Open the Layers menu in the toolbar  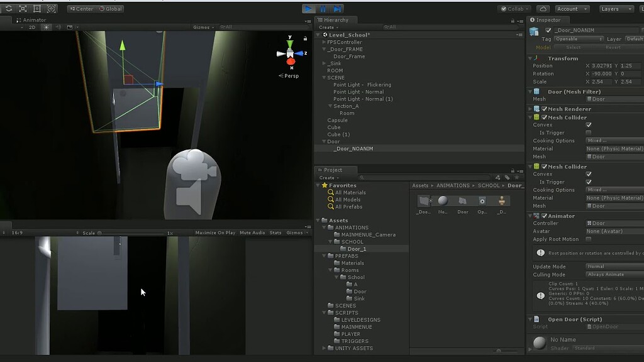tap(615, 9)
